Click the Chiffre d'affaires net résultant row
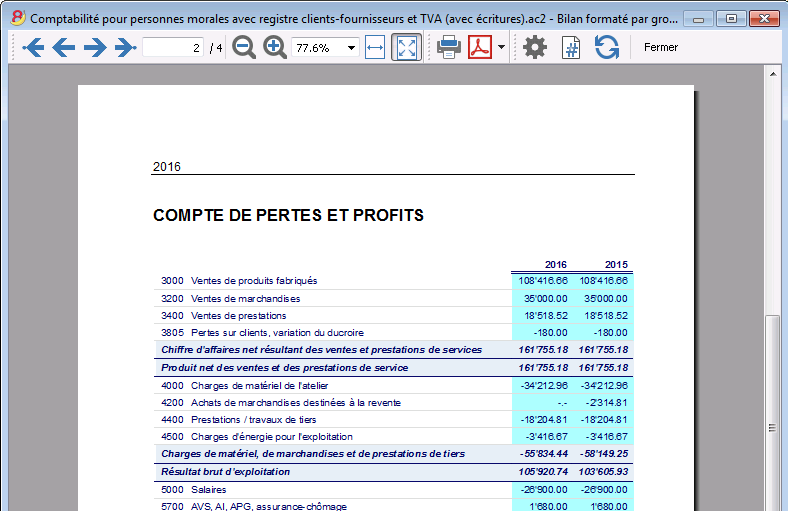 point(393,350)
